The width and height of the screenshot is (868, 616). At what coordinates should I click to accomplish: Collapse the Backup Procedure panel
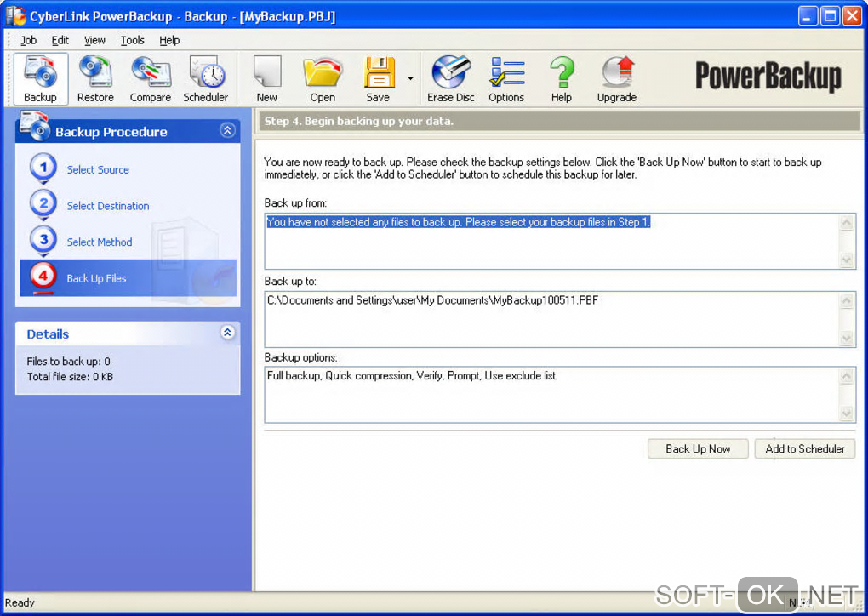tap(227, 130)
